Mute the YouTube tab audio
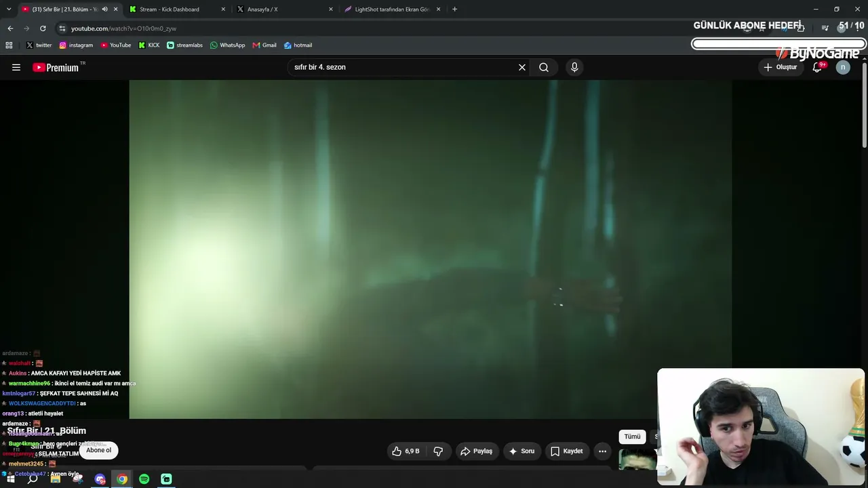 104,9
